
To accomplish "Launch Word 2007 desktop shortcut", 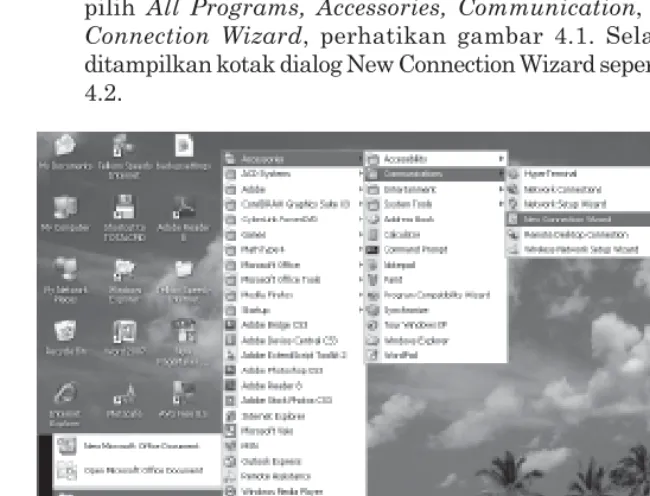I will [124, 337].
